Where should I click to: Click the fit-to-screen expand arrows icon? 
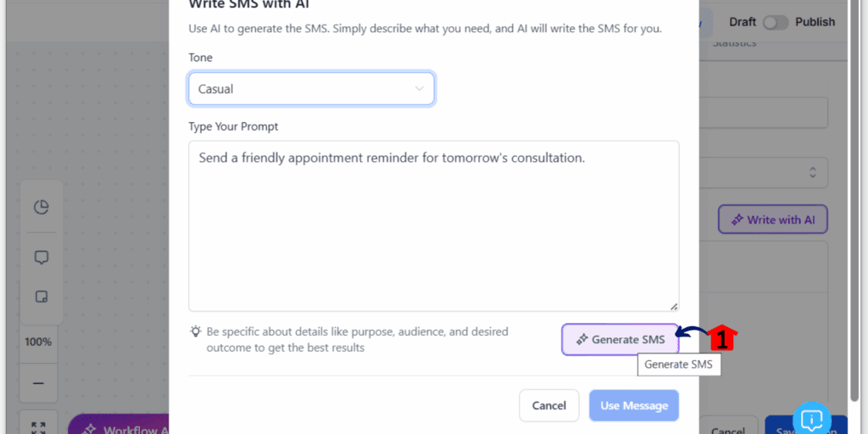(x=39, y=427)
